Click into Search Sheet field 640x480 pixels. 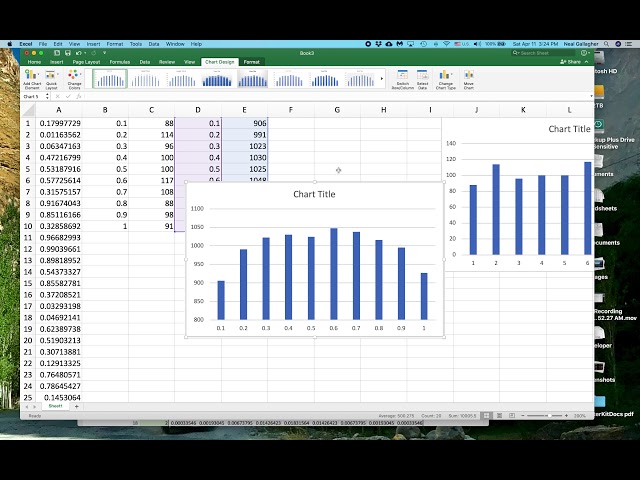pos(543,53)
